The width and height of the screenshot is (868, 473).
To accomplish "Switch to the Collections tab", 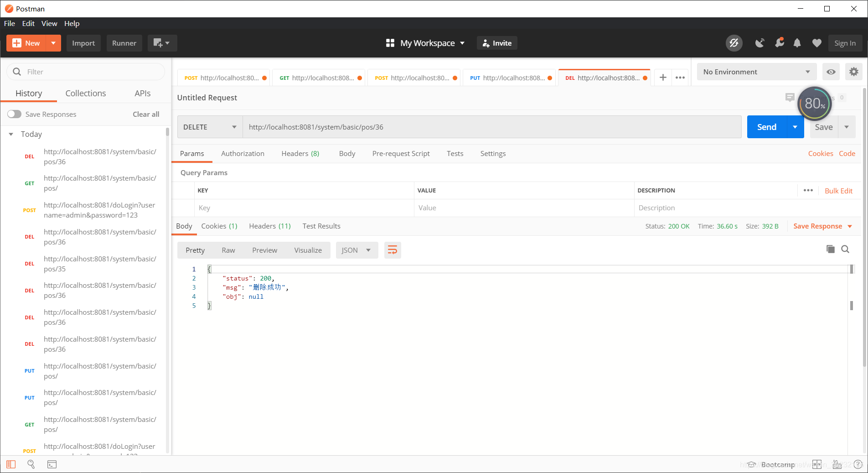I will click(x=86, y=93).
